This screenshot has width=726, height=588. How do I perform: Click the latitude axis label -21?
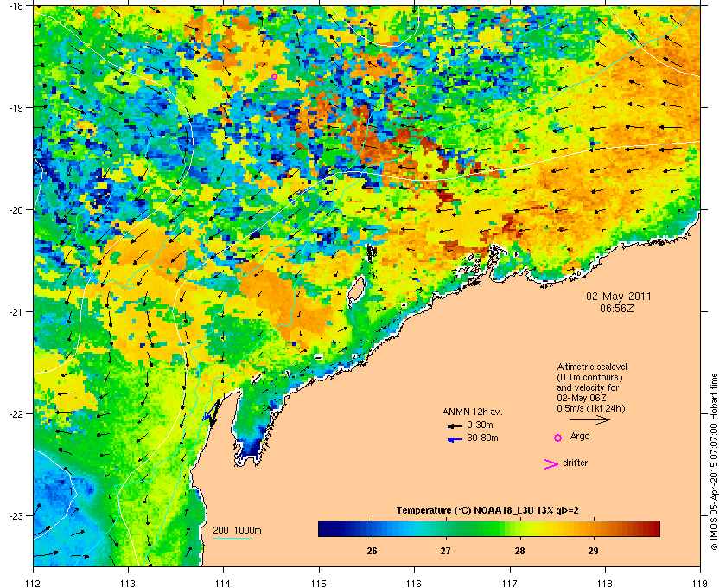coord(16,312)
